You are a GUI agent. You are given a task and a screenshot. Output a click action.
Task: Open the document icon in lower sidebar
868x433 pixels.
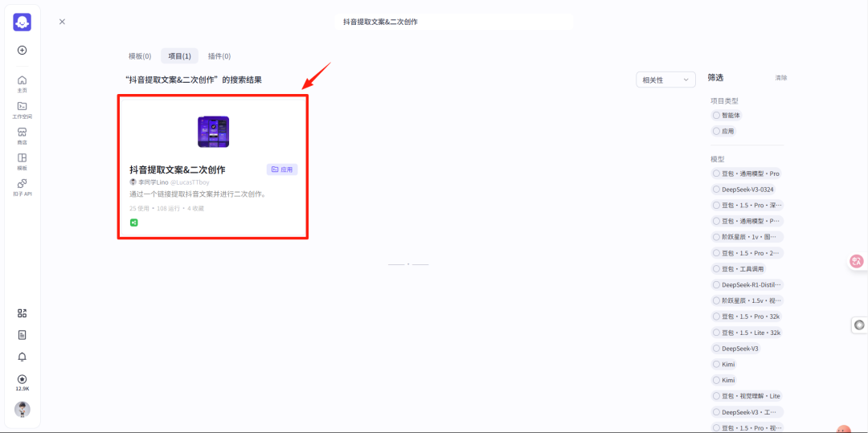pyautogui.click(x=23, y=334)
